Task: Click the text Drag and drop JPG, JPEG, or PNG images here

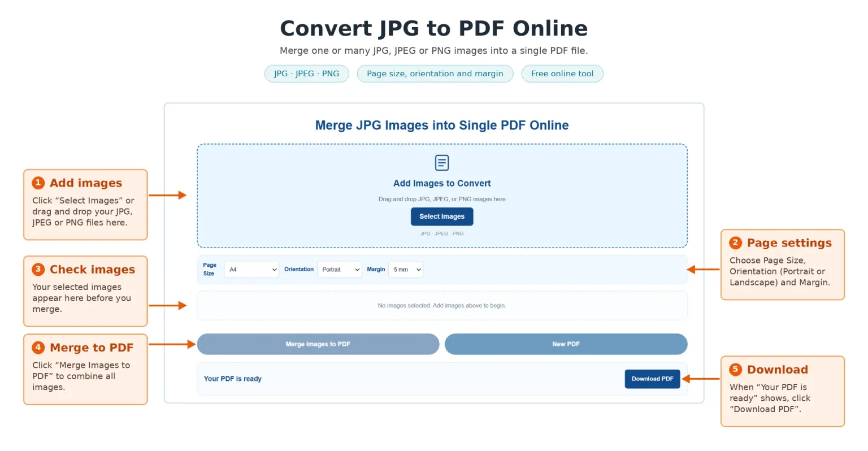Action: 442,199
